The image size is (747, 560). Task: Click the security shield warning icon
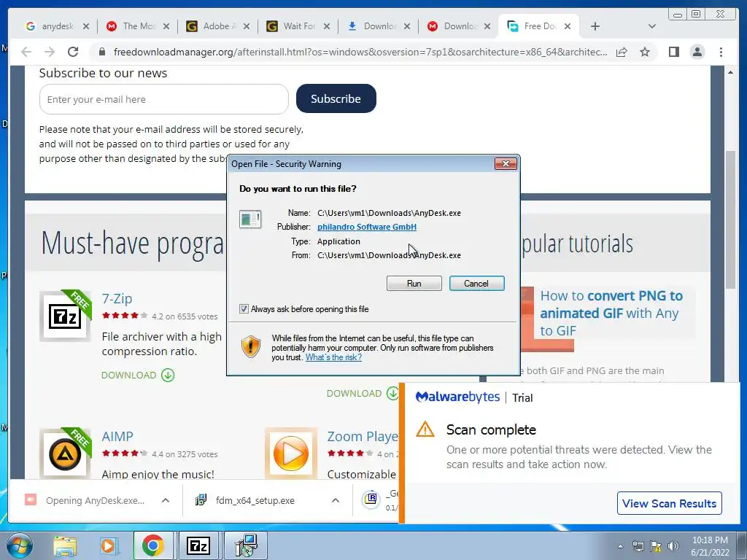coord(251,346)
